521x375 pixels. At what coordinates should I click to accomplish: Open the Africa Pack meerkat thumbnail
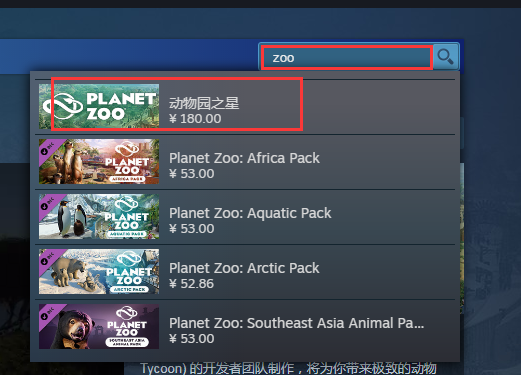click(x=99, y=161)
